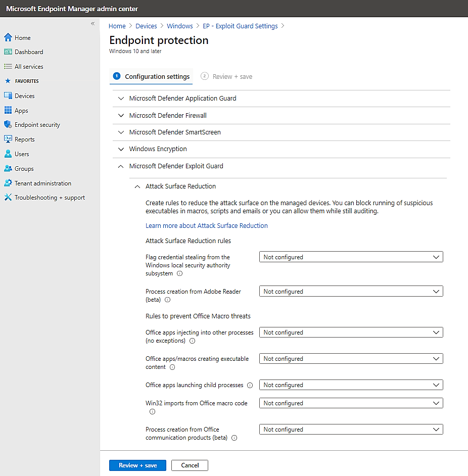Open the Reports icon in sidebar
Viewport: 468px width, 476px height.
coord(8,139)
